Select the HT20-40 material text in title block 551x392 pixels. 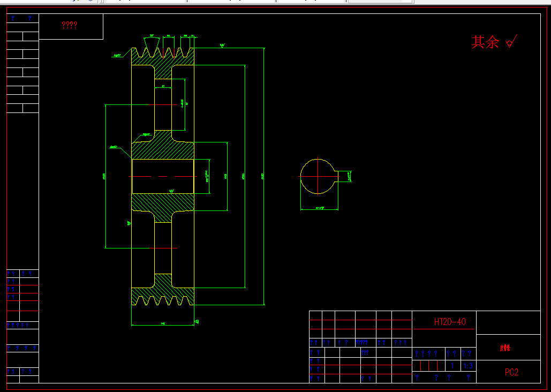[x=450, y=322]
